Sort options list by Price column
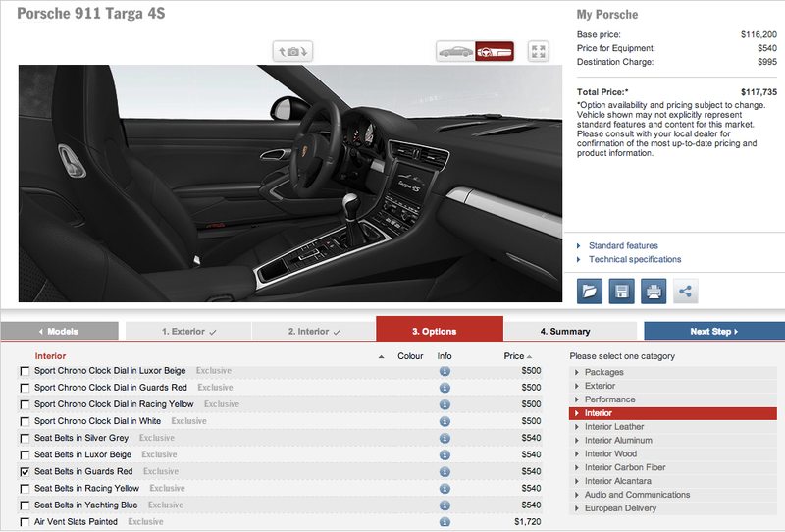 click(518, 356)
